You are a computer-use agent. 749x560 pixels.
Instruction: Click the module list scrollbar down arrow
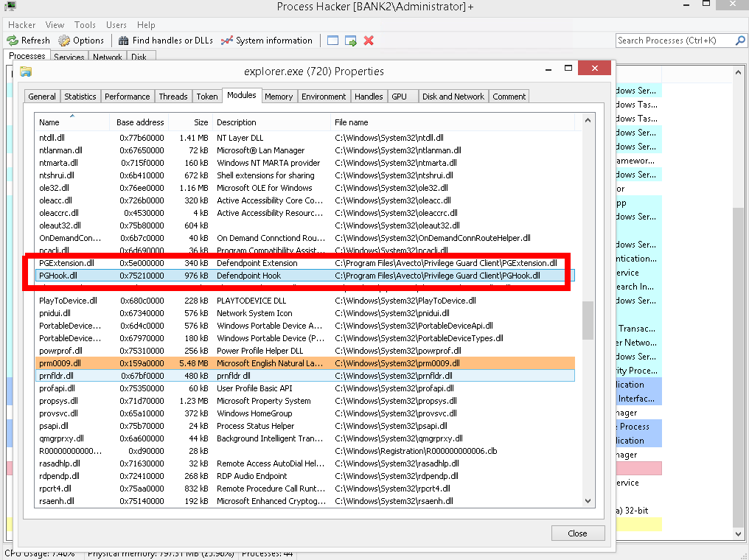pyautogui.click(x=588, y=500)
